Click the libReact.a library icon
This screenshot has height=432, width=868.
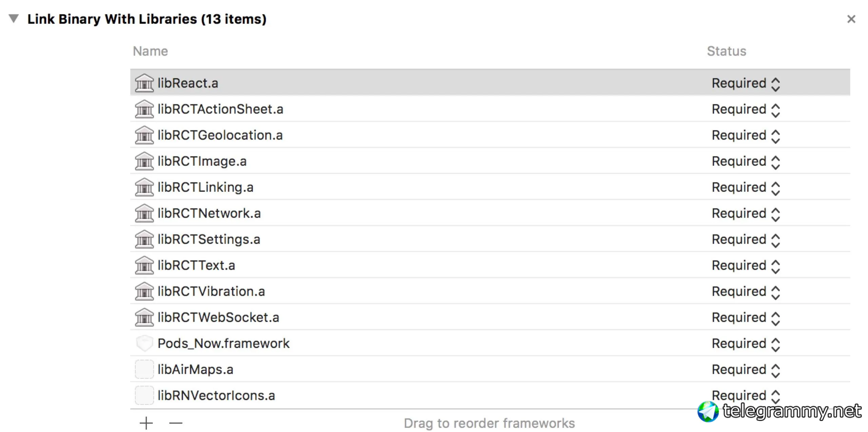click(x=144, y=83)
